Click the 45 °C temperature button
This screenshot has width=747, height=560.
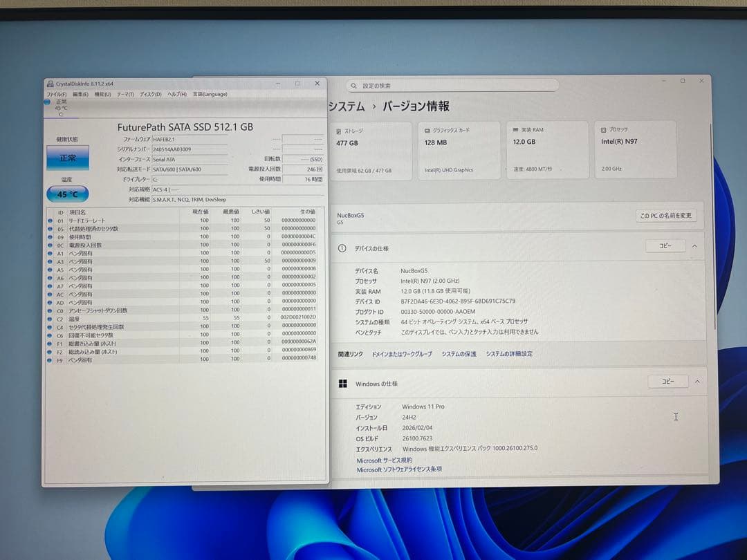[x=68, y=194]
